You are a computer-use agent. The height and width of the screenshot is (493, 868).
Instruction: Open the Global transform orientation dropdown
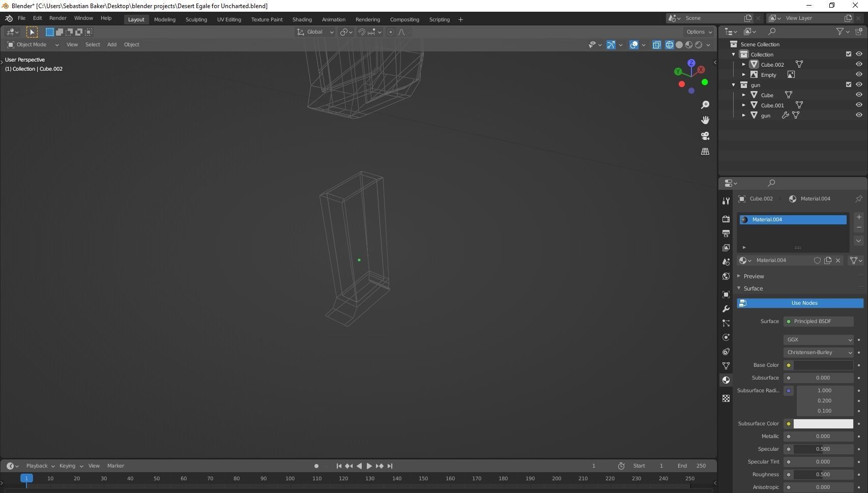[x=315, y=32]
